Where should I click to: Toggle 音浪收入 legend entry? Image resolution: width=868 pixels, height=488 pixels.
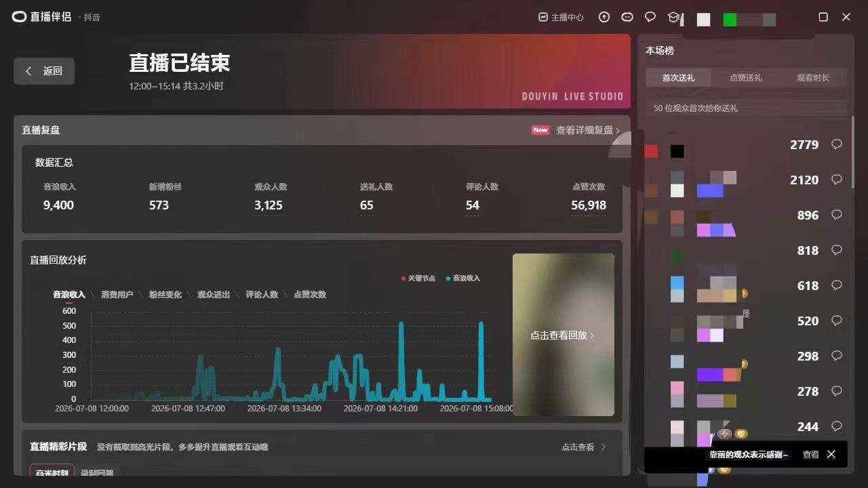click(x=463, y=279)
